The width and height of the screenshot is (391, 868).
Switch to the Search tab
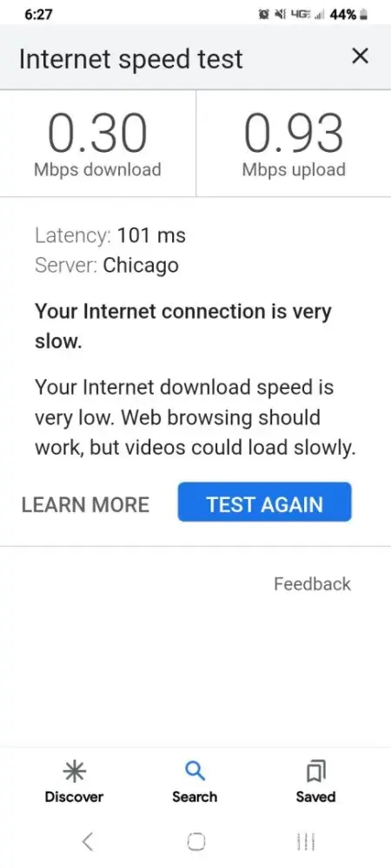click(195, 783)
